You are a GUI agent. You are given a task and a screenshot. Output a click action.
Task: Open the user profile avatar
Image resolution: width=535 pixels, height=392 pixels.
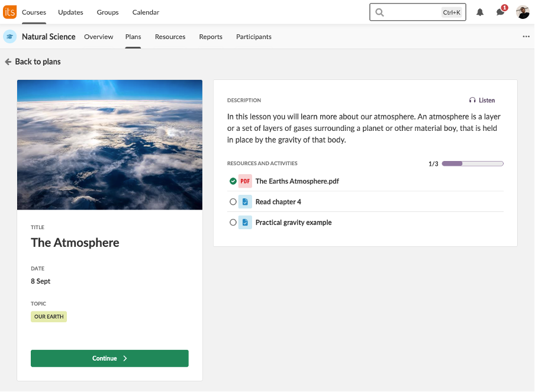(x=523, y=12)
